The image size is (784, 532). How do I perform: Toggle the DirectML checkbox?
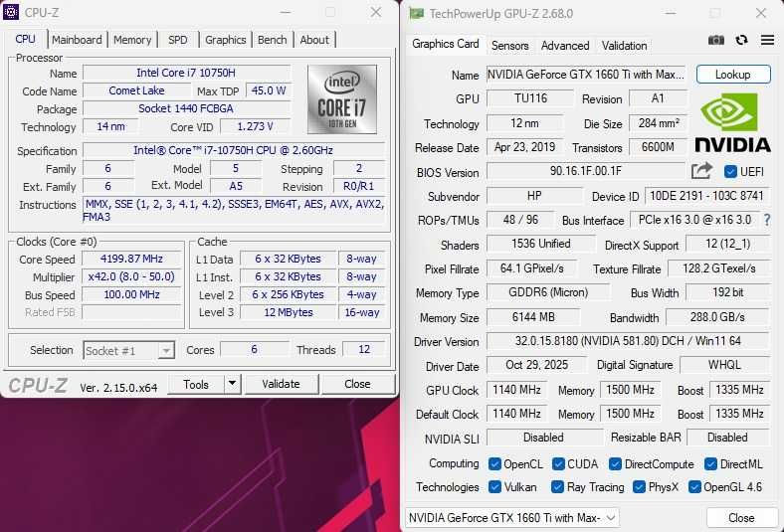point(710,464)
